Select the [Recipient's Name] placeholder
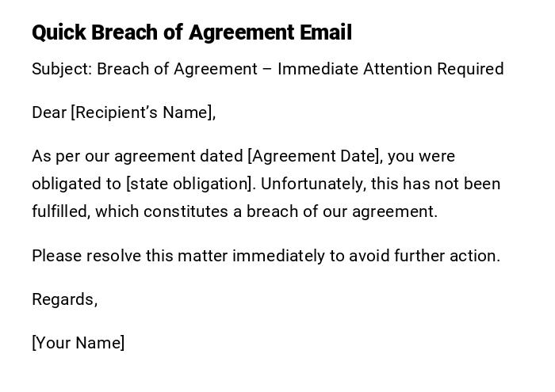Image resolution: width=555 pixels, height=392 pixels. (x=143, y=112)
